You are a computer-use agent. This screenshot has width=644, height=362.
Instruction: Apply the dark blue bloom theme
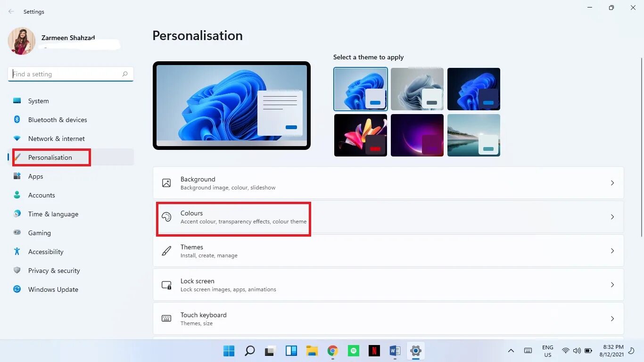[x=474, y=89]
